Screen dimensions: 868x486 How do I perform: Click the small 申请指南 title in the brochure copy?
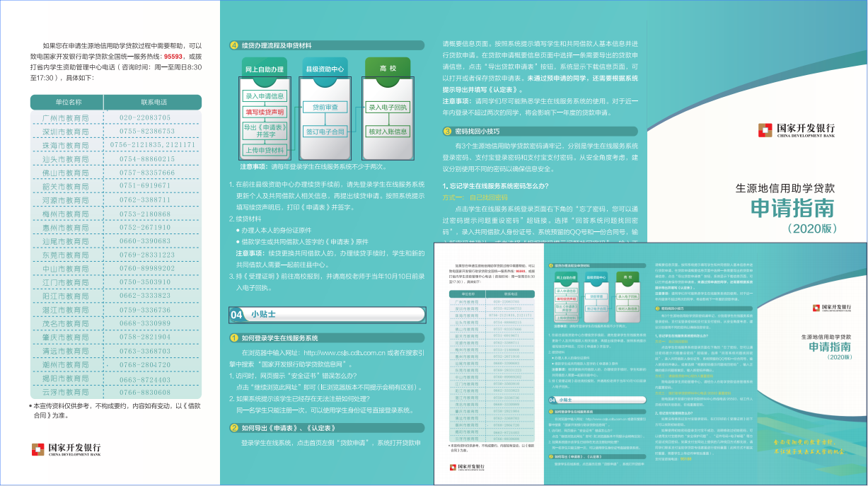coord(831,347)
